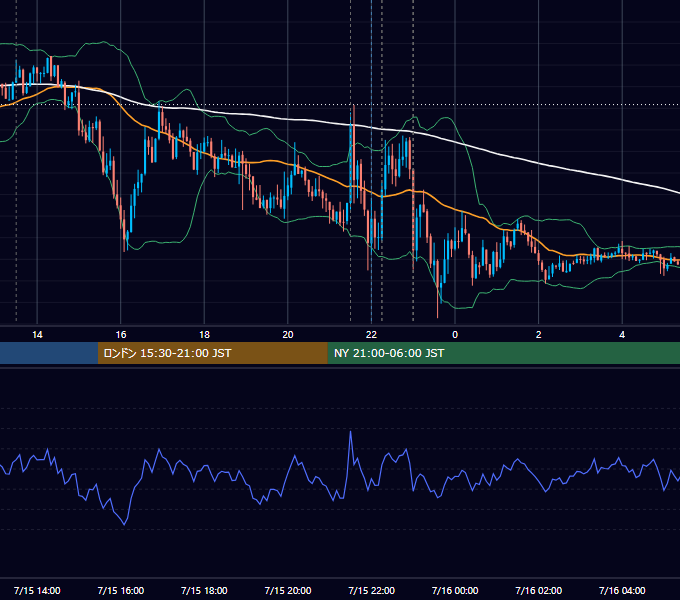Click the 7/15 14:00 date label
Image resolution: width=680 pixels, height=600 pixels.
coord(37,590)
